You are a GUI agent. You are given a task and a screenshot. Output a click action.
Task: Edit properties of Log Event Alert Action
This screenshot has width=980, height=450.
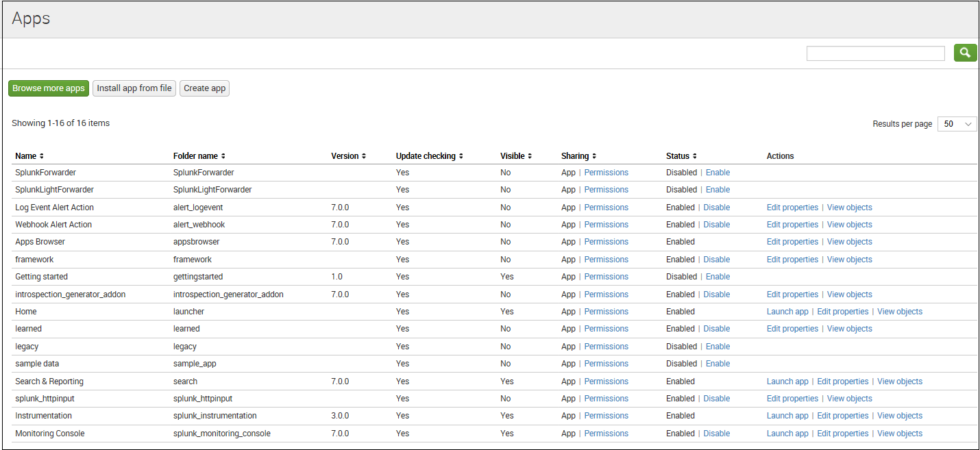tap(792, 208)
